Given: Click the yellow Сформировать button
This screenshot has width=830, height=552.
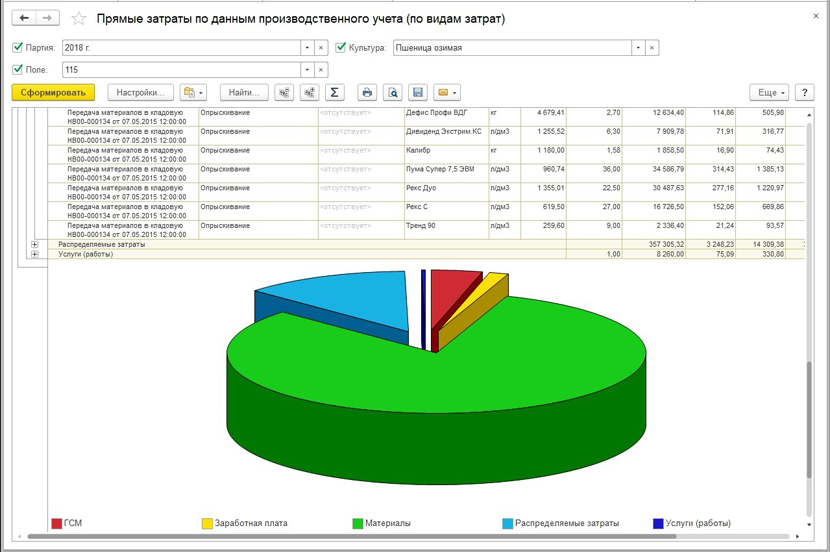Looking at the screenshot, I should (x=53, y=92).
